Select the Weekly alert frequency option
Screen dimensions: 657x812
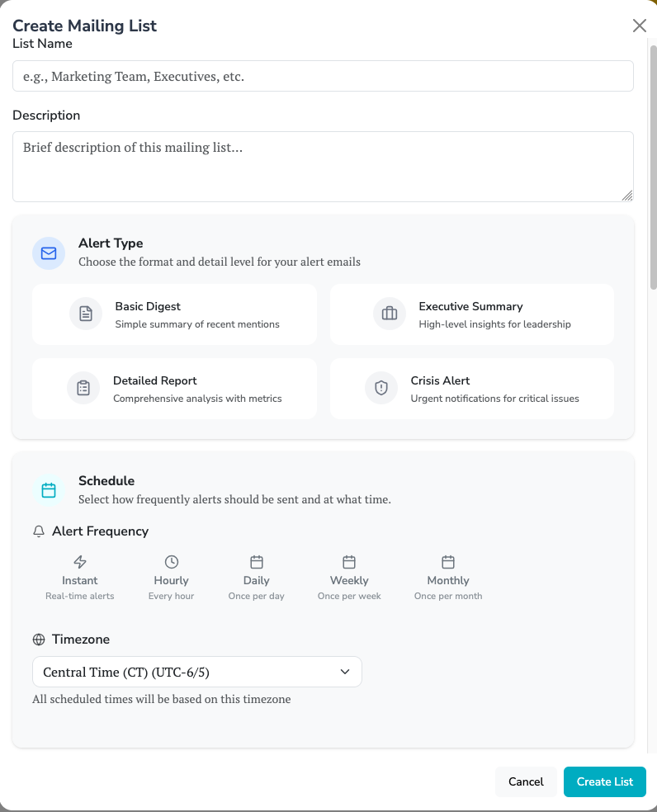pos(349,578)
